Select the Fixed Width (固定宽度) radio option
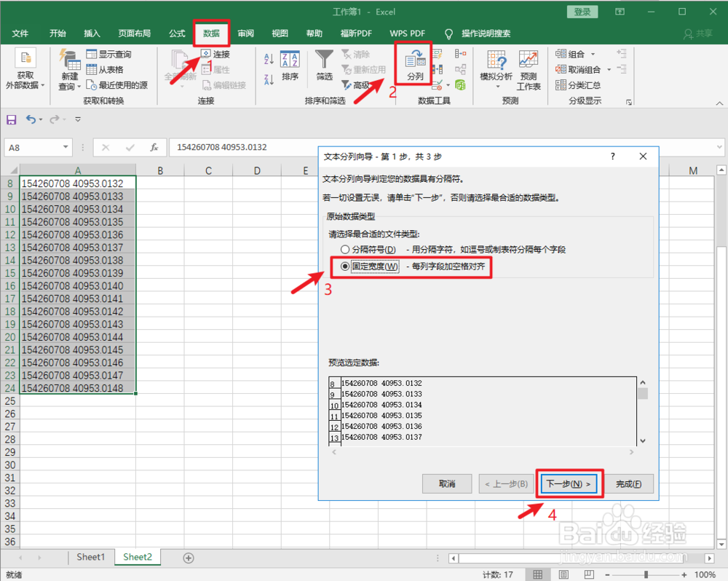The width and height of the screenshot is (728, 581). (x=345, y=266)
